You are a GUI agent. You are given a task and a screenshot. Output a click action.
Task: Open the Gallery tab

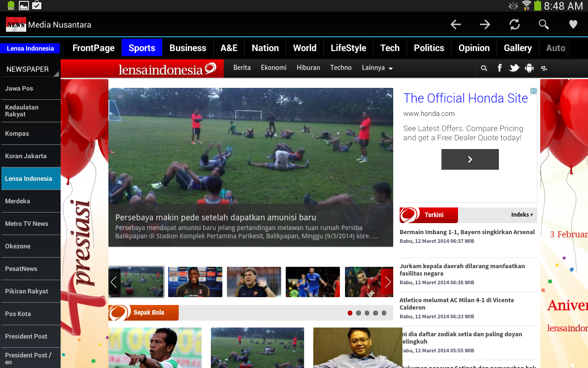tap(518, 48)
